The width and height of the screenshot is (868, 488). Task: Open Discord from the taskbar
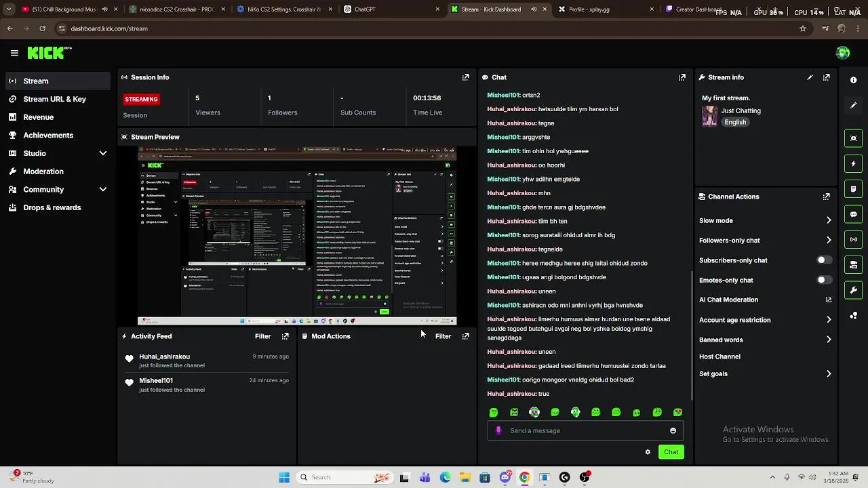(x=505, y=477)
